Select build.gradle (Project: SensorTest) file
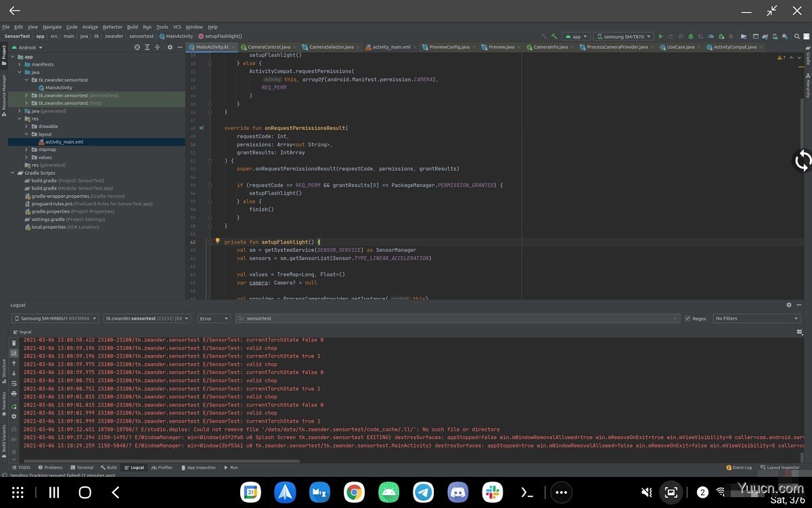 click(x=64, y=181)
